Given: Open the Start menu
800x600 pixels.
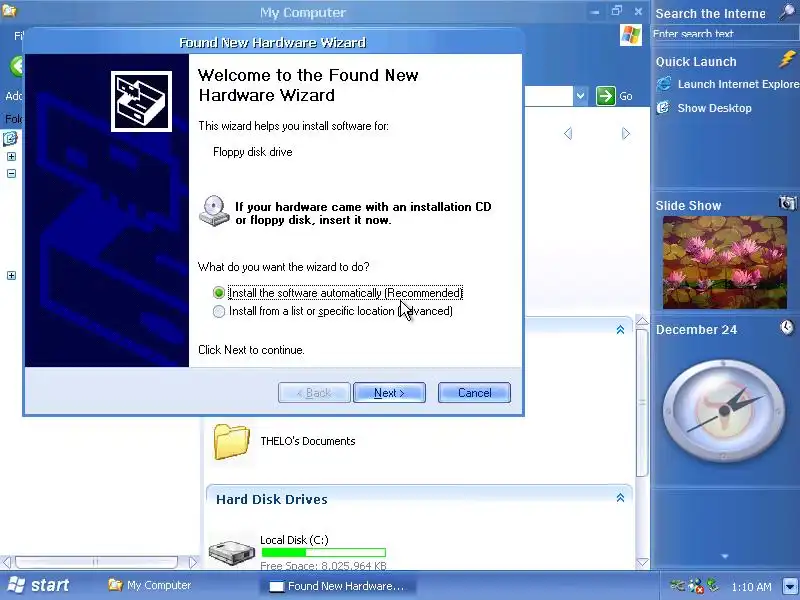Looking at the screenshot, I should click(38, 585).
